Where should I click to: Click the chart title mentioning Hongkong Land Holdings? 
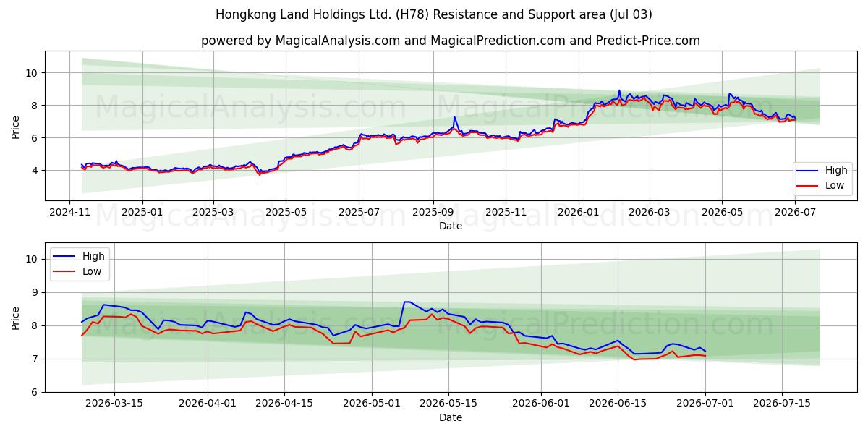pyautogui.click(x=434, y=14)
